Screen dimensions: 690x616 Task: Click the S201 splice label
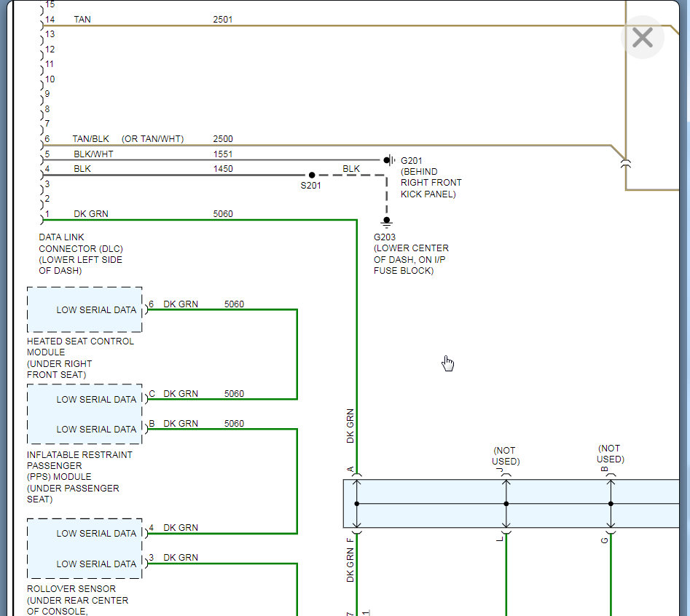(310, 186)
